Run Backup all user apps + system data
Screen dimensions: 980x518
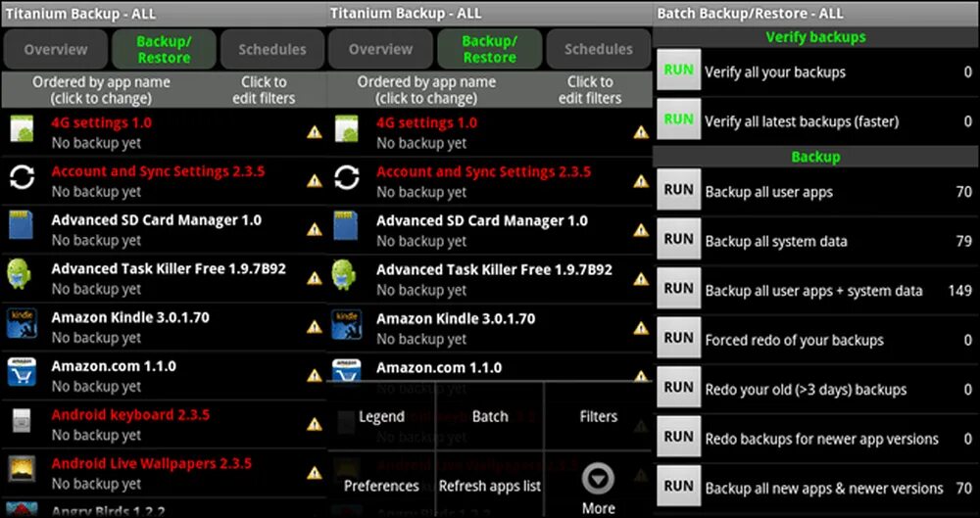(x=678, y=288)
